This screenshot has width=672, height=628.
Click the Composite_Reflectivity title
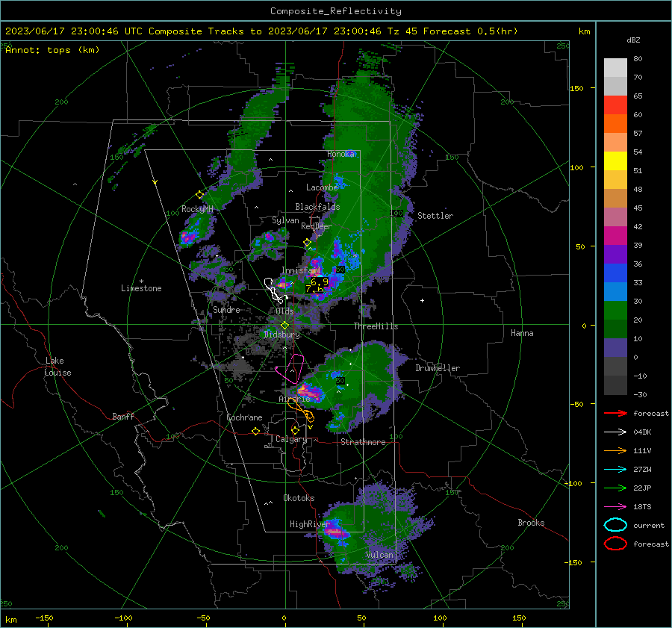click(336, 11)
